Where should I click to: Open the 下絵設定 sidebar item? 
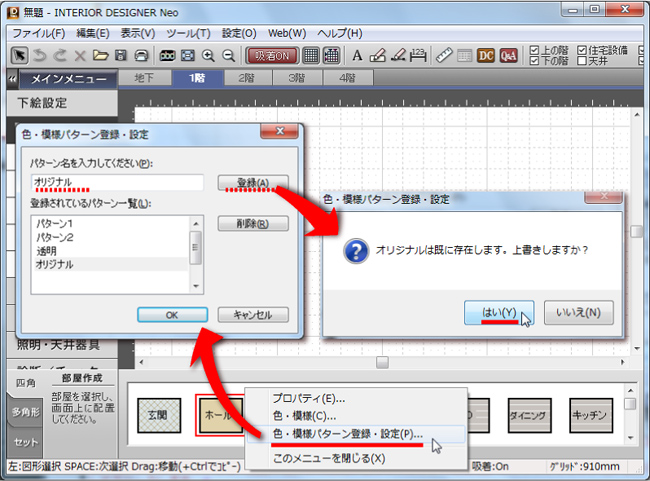point(63,103)
